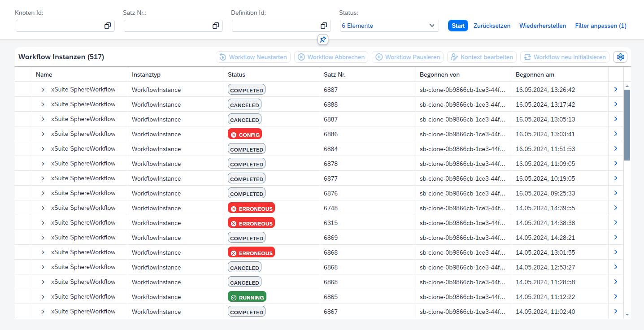Open the table settings gear icon
The height and width of the screenshot is (330, 644).
tap(620, 57)
